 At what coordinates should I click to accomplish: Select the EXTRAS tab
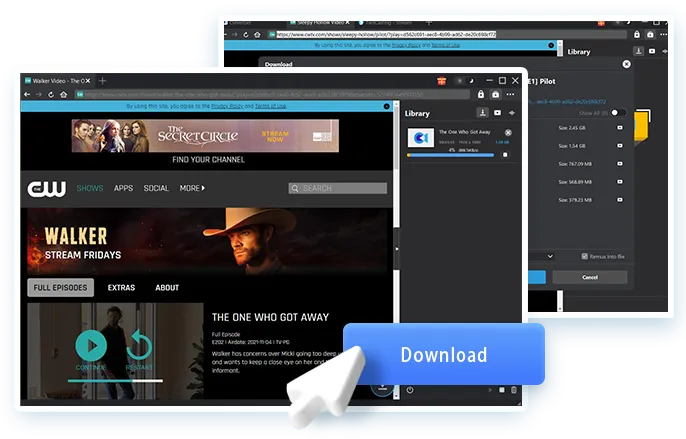(121, 288)
